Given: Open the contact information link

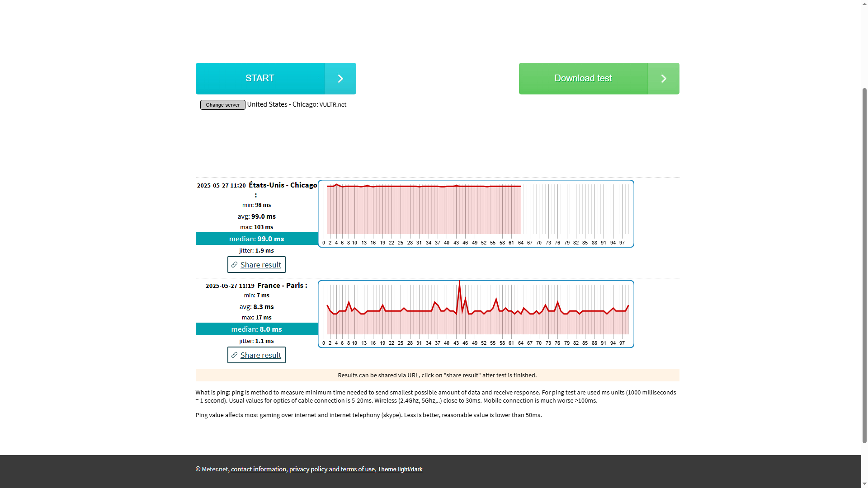Looking at the screenshot, I should [258, 469].
